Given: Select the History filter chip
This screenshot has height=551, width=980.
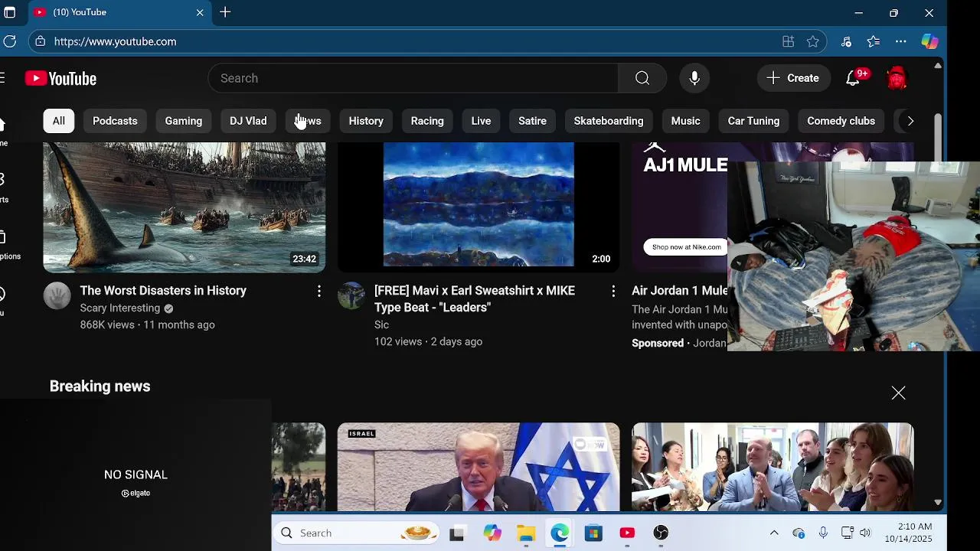Looking at the screenshot, I should tap(366, 121).
